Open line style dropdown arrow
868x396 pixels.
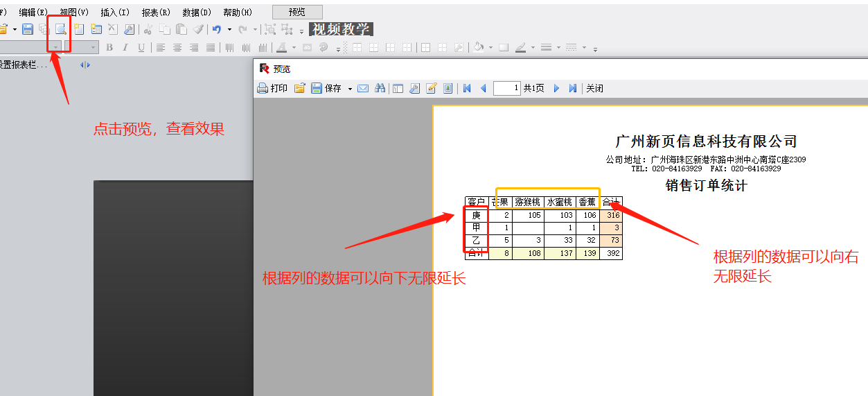(x=584, y=48)
